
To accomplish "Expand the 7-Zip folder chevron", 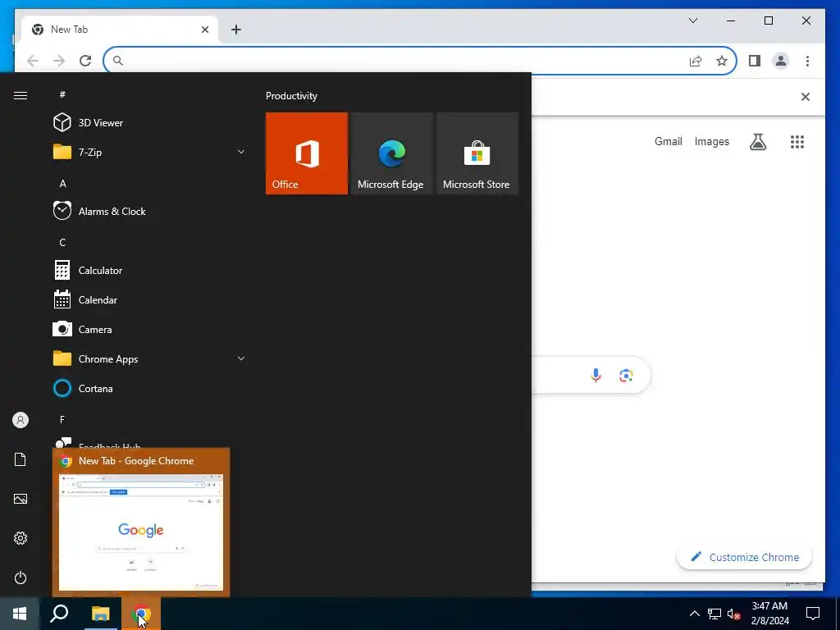I will click(241, 152).
